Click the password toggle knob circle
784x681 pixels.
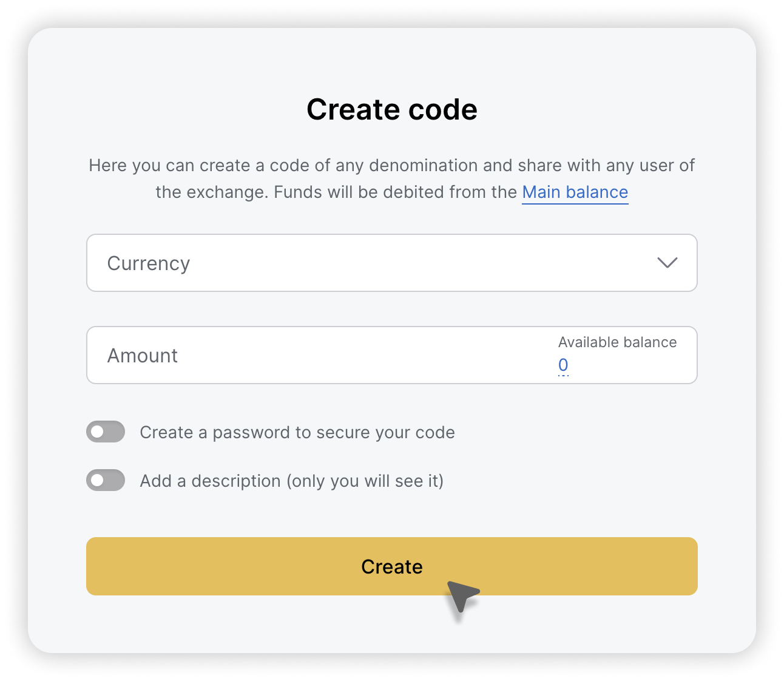click(x=98, y=432)
